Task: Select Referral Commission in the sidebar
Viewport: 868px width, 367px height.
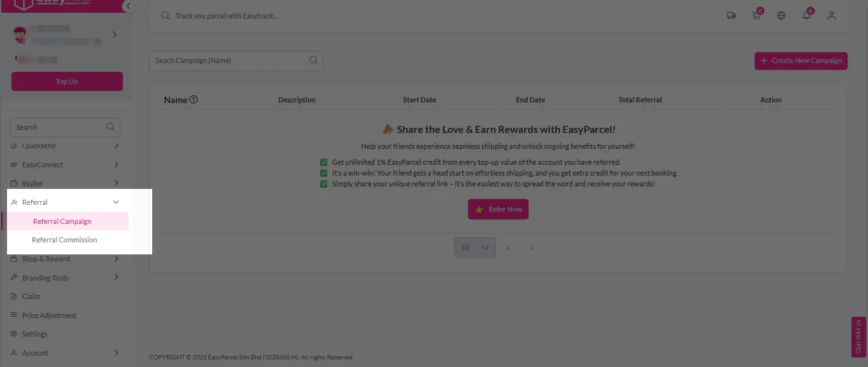Action: point(64,240)
